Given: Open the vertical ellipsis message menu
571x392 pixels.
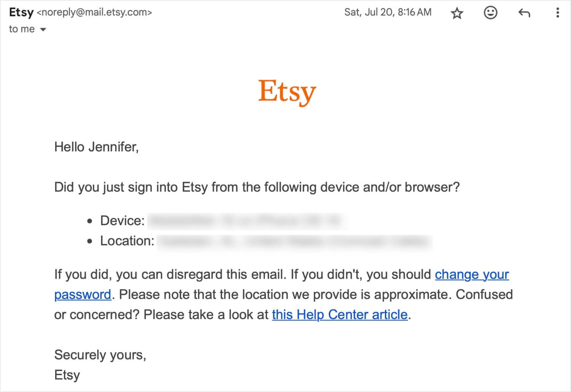Looking at the screenshot, I should tap(557, 13).
